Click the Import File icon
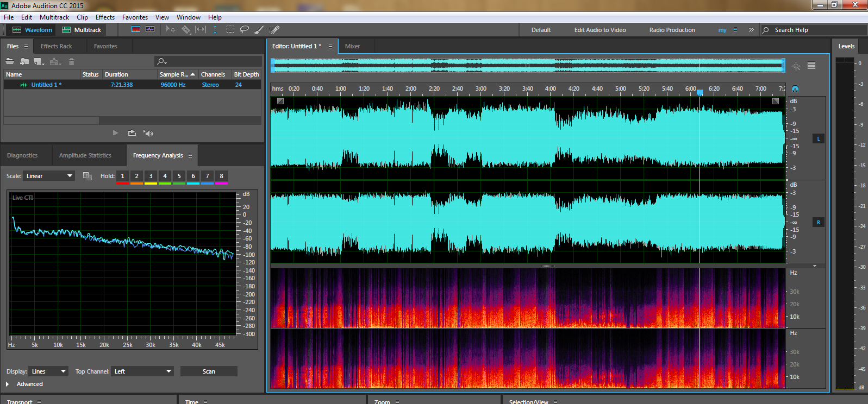The width and height of the screenshot is (868, 404). (x=24, y=61)
